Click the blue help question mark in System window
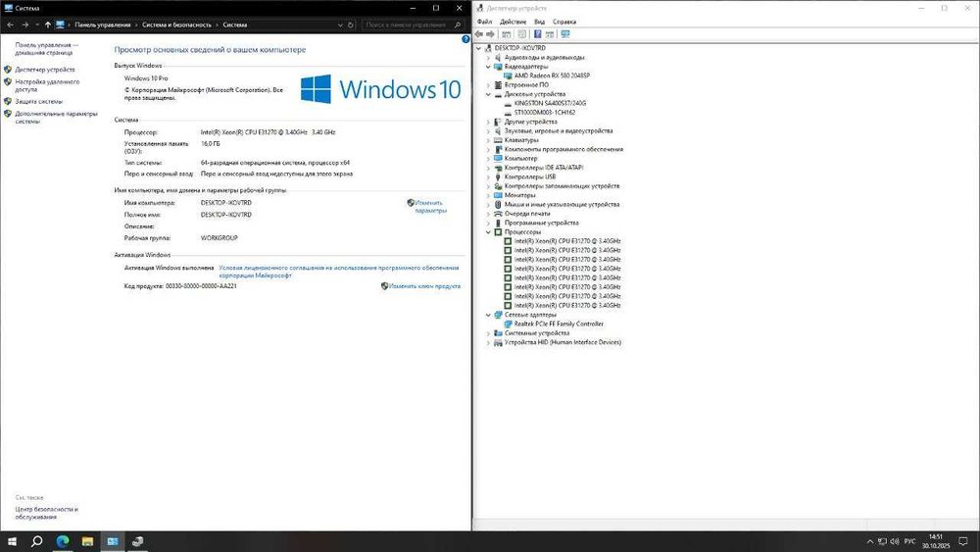The image size is (980, 552). (x=465, y=39)
